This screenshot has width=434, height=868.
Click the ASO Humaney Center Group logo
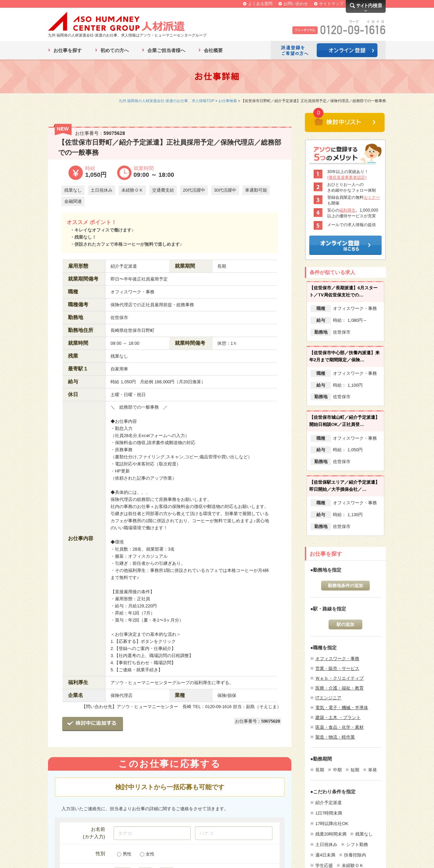[116, 22]
